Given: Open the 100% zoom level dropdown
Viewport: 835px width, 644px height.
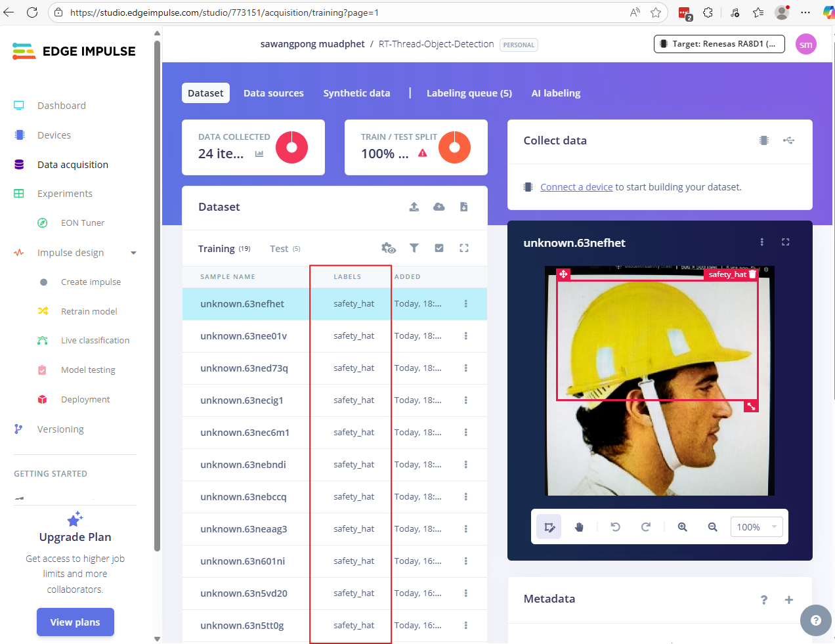Looking at the screenshot, I should pyautogui.click(x=756, y=527).
